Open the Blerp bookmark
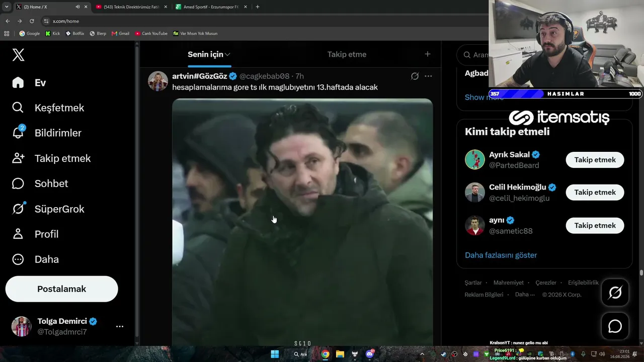The height and width of the screenshot is (362, 644). click(x=98, y=34)
